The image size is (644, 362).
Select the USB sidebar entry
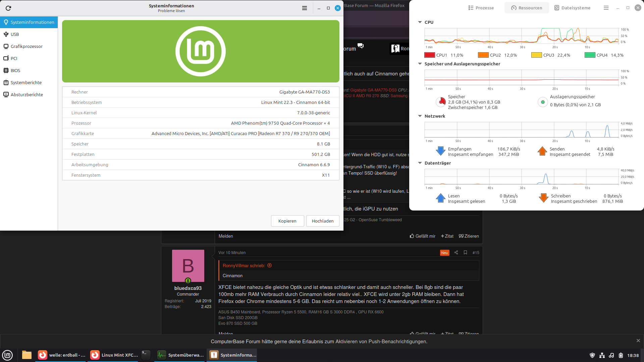tap(29, 34)
